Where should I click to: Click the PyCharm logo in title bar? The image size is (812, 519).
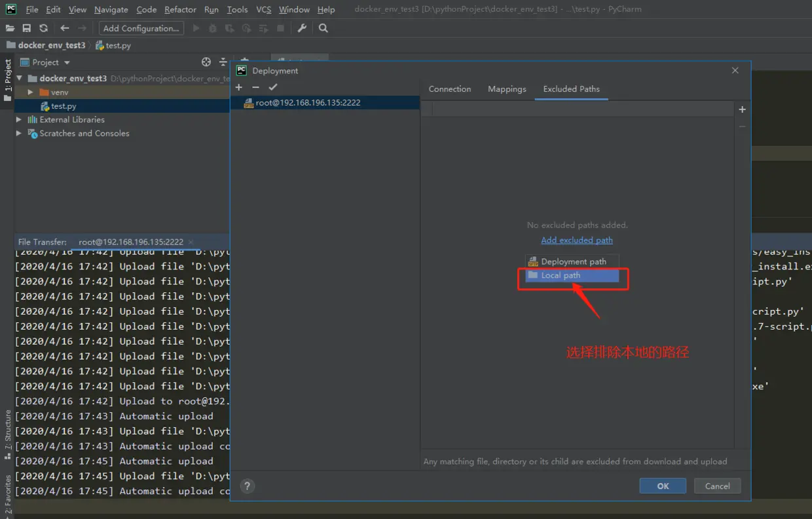pyautogui.click(x=11, y=9)
